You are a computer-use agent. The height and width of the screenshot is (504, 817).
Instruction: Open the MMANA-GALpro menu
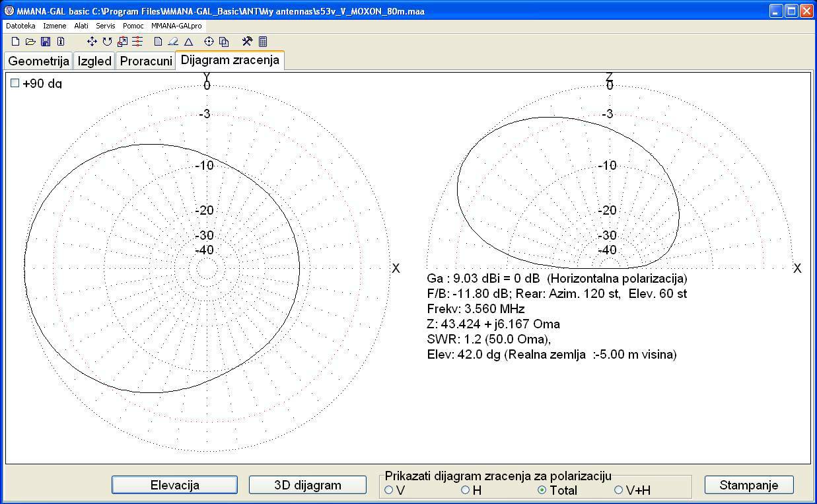click(x=176, y=26)
